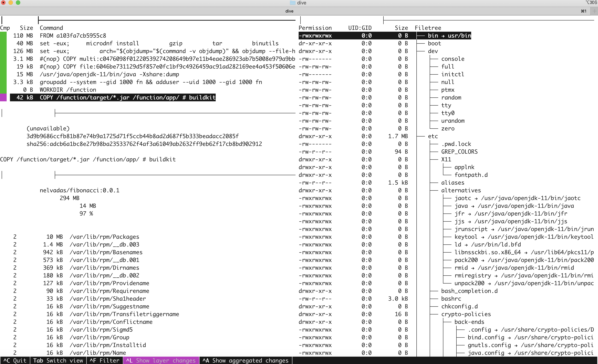Screen dimensions: 598x364
Task: Select the dive terminal tab
Action: [x=289, y=11]
